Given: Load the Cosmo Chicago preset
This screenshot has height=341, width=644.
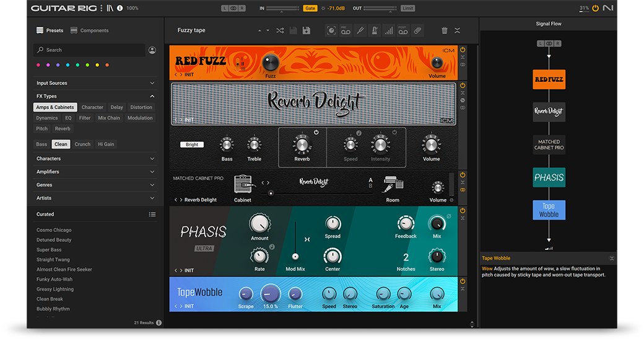Looking at the screenshot, I should 54,231.
